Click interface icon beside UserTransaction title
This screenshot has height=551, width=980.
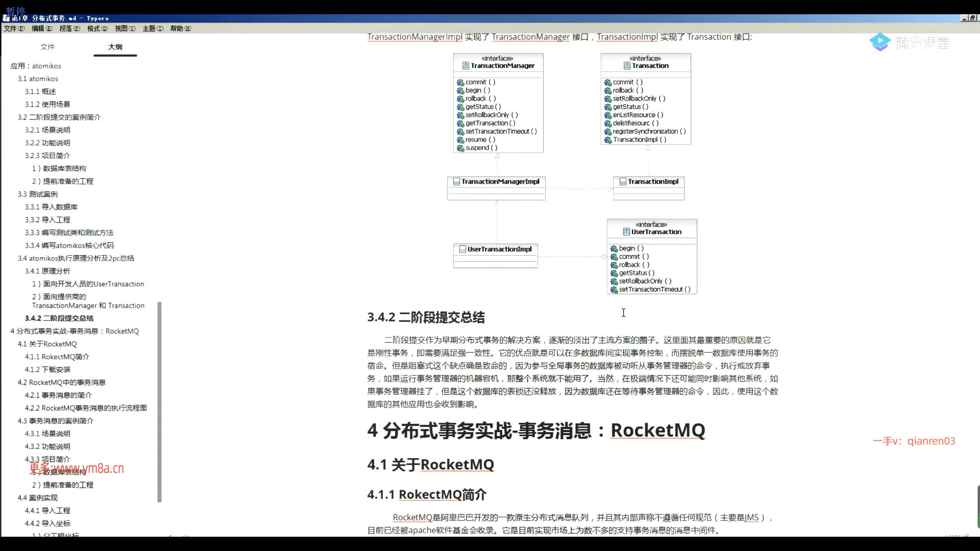point(626,232)
